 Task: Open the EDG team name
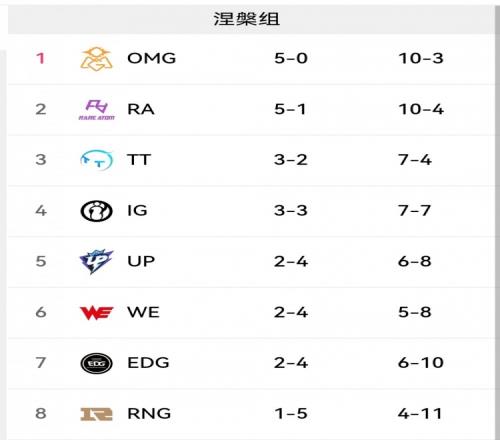click(x=148, y=363)
